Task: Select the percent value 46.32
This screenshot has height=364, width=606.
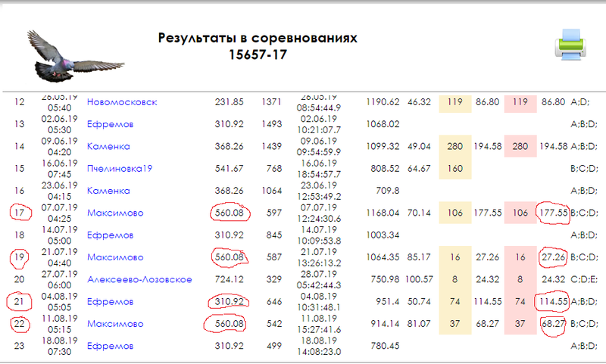Action: 419,102
